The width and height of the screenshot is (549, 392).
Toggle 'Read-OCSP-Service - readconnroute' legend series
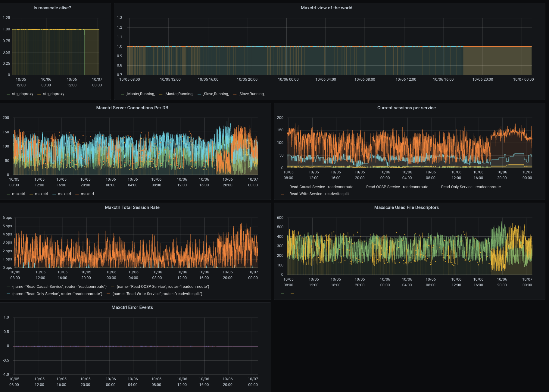pos(397,187)
